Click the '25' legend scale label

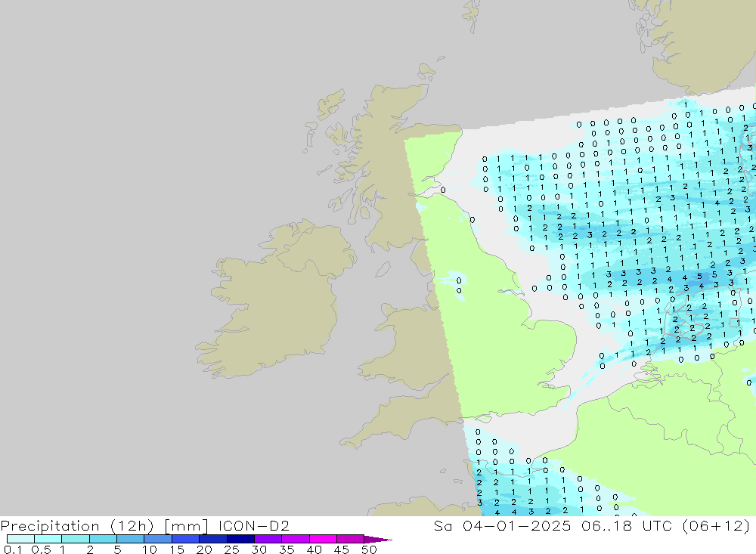232,549
